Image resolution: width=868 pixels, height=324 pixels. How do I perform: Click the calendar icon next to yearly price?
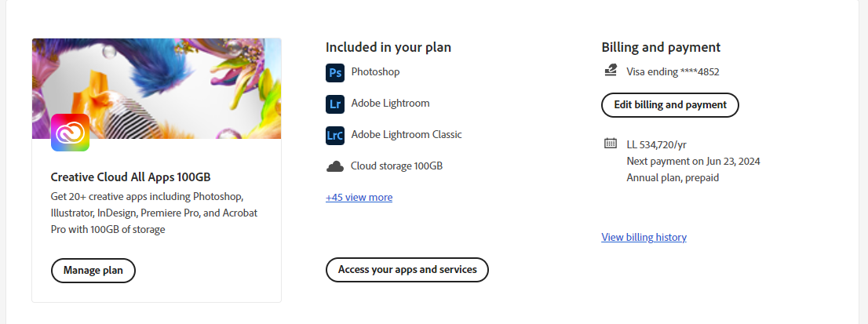coord(610,144)
